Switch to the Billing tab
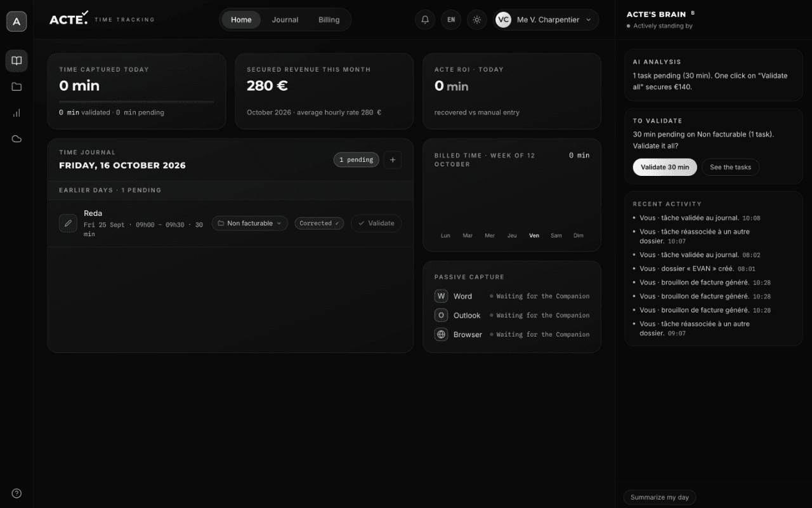Image resolution: width=812 pixels, height=508 pixels. pyautogui.click(x=329, y=20)
